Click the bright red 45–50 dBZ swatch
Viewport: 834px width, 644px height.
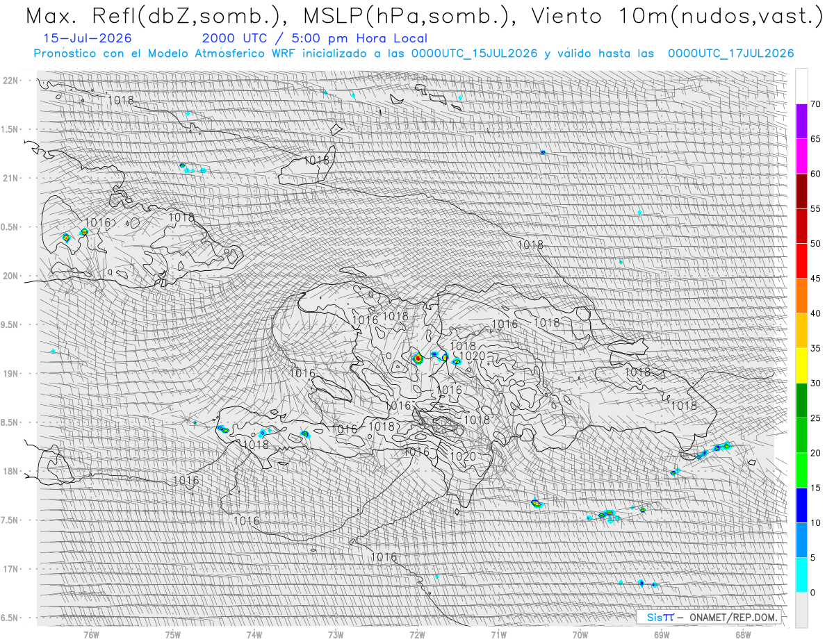point(801,261)
